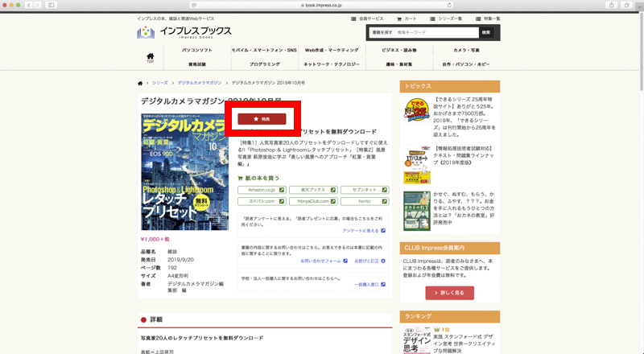Open the cart icon link

[x=398, y=19]
